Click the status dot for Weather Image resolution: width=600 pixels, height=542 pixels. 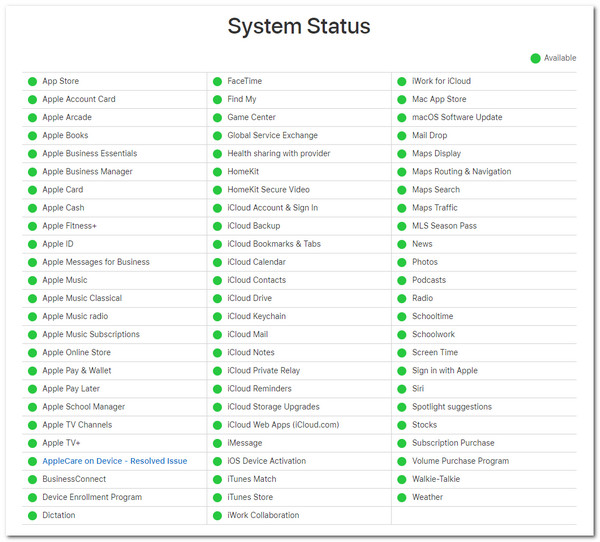402,498
